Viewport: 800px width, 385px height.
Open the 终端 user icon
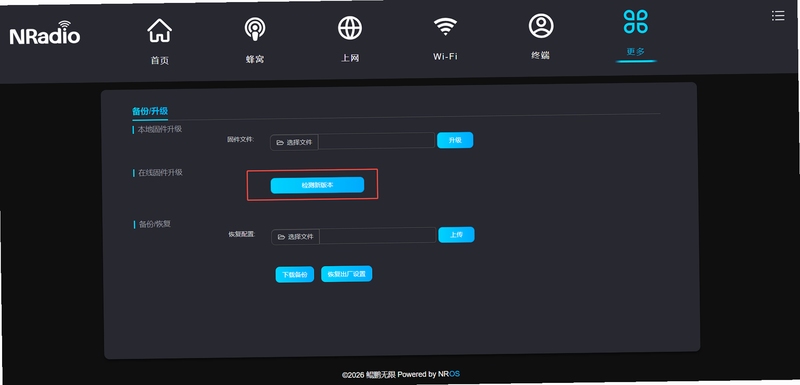541,25
